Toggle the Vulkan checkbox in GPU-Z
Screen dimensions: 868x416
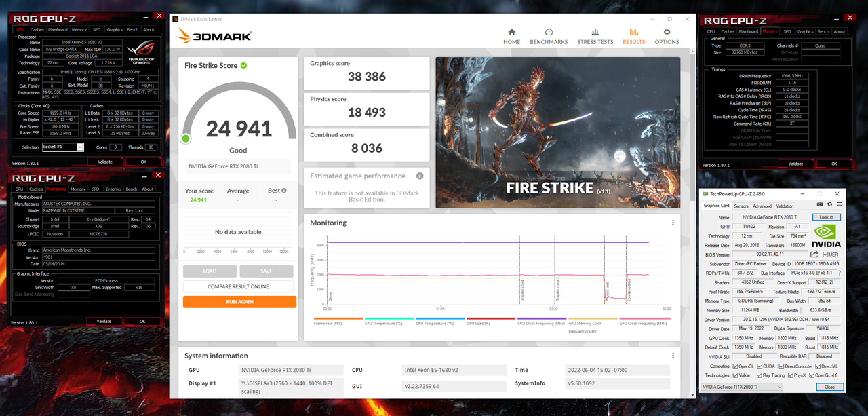736,375
